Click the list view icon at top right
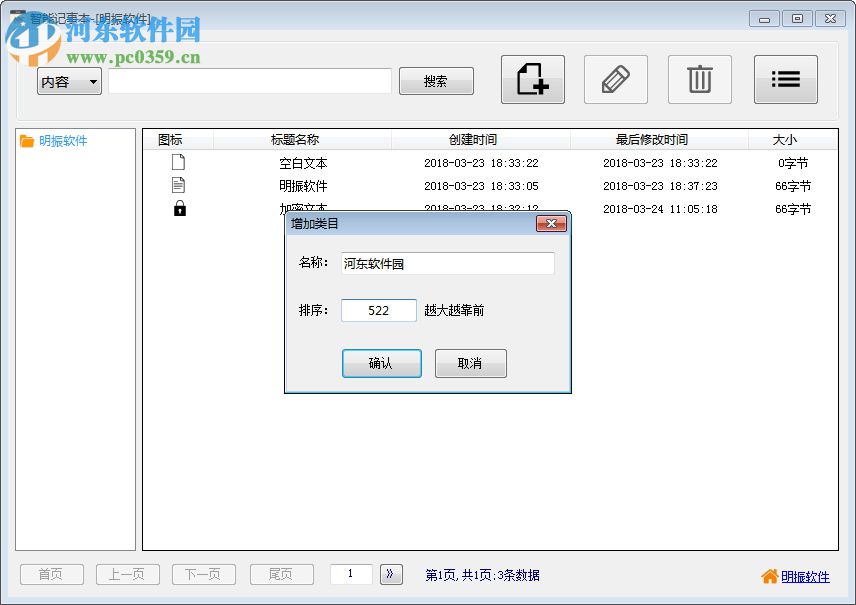The height and width of the screenshot is (605, 856). (x=786, y=80)
